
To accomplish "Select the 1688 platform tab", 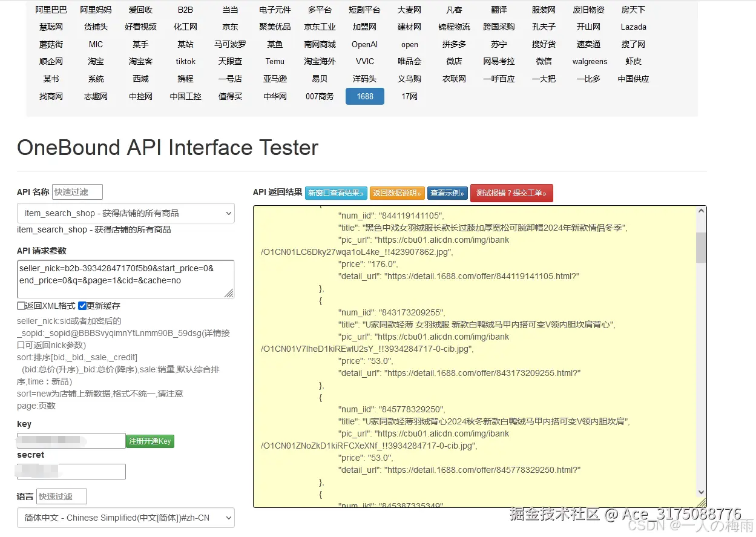I will click(x=365, y=96).
